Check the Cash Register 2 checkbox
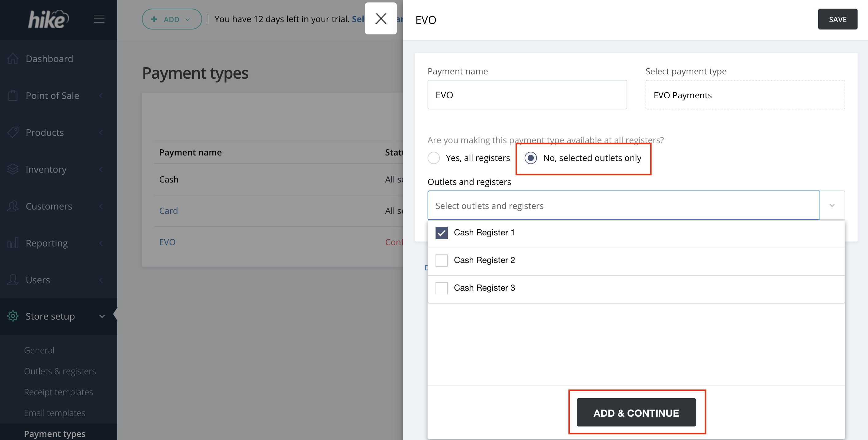 441,260
